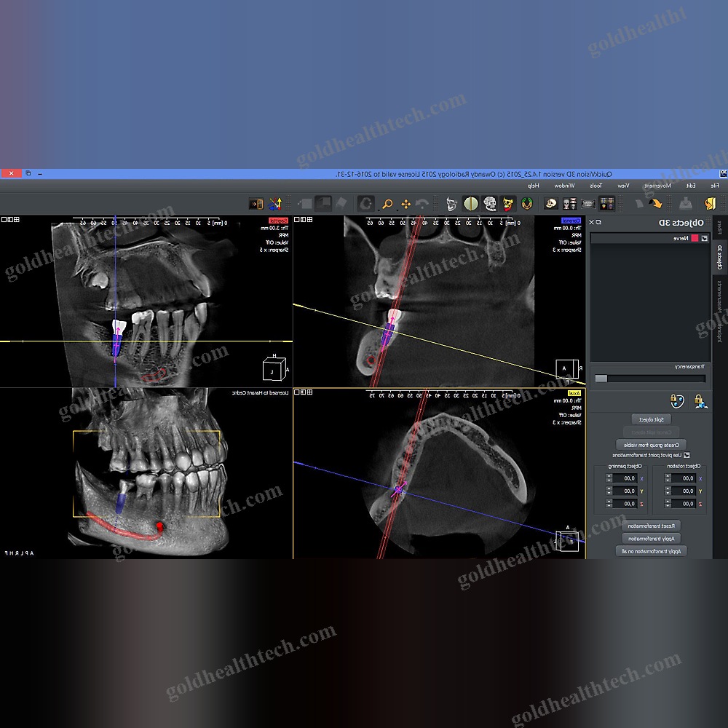Image resolution: width=728 pixels, height=728 pixels.
Task: Open dropdown arrow beside magnifier tool
Action: 379,210
